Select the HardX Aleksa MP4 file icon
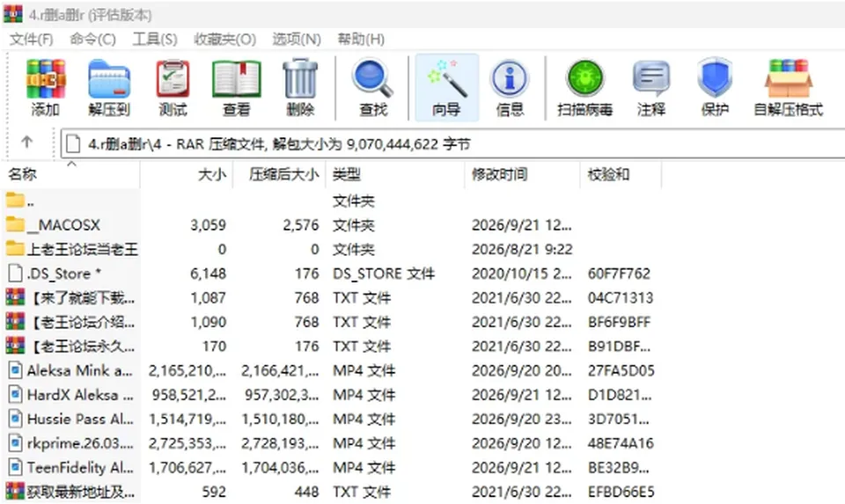 pos(15,395)
